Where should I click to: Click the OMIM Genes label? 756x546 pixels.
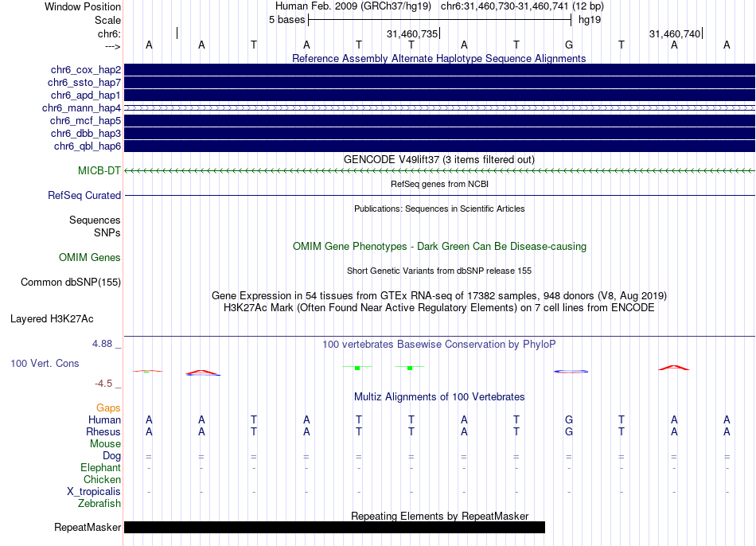(90, 258)
